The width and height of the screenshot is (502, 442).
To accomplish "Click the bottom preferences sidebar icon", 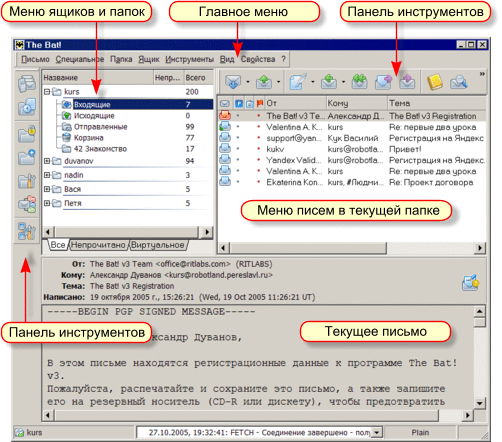I will pyautogui.click(x=27, y=231).
